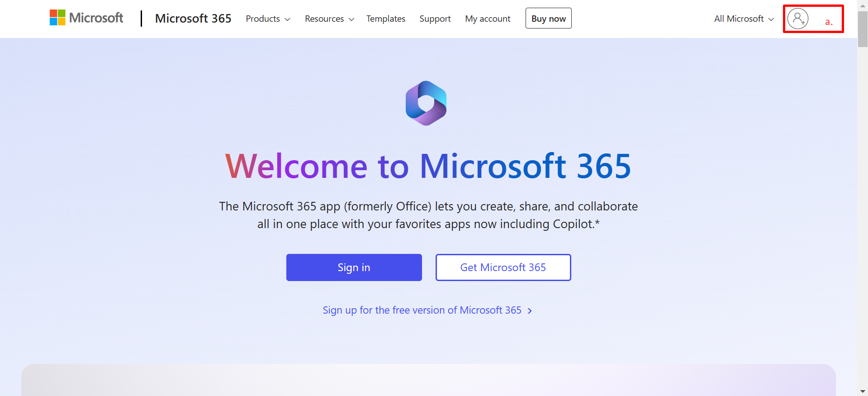Open the Microsoft 365 brand link
This screenshot has height=396, width=868.
pyautogui.click(x=193, y=19)
